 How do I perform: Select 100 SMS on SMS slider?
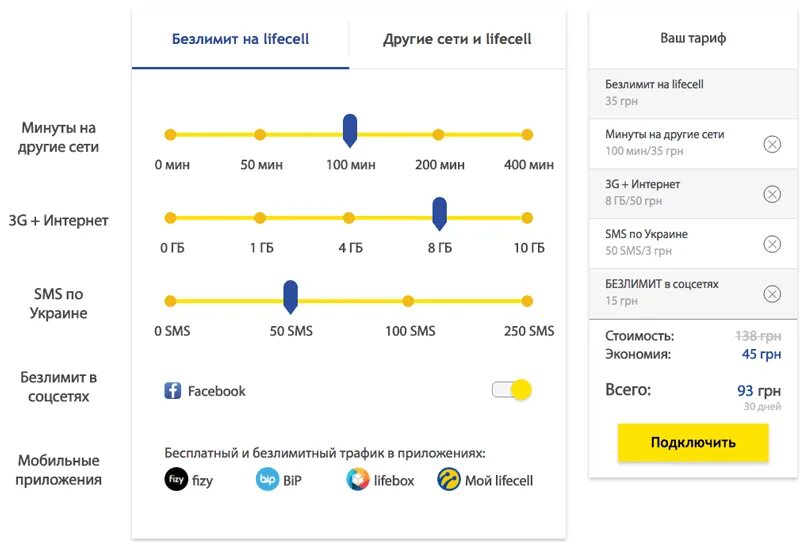408,301
